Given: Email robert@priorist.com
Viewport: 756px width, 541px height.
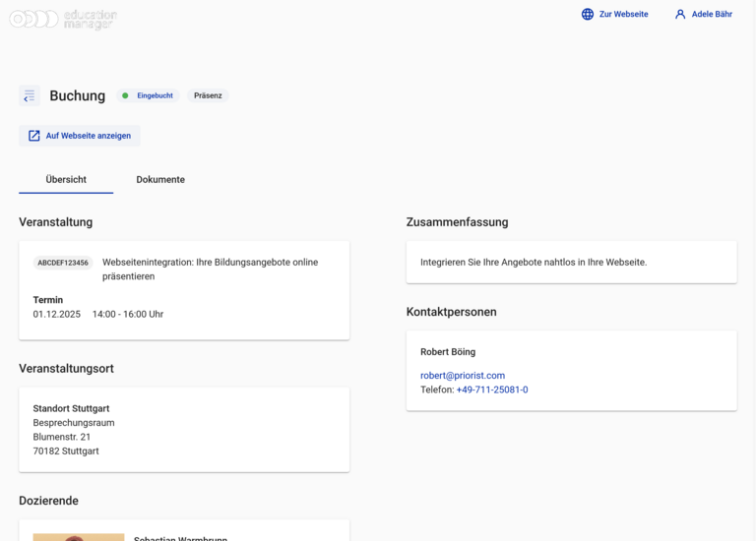Looking at the screenshot, I should tap(463, 376).
